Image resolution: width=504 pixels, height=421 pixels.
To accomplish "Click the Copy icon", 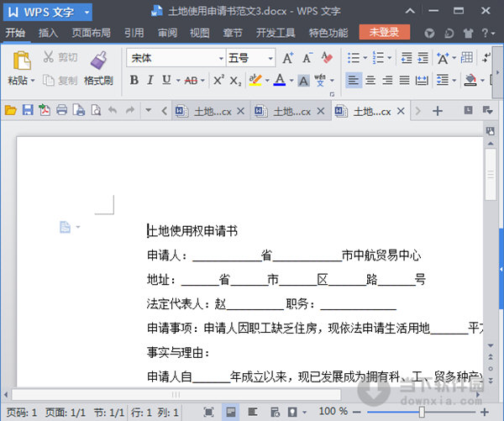I will [x=48, y=81].
